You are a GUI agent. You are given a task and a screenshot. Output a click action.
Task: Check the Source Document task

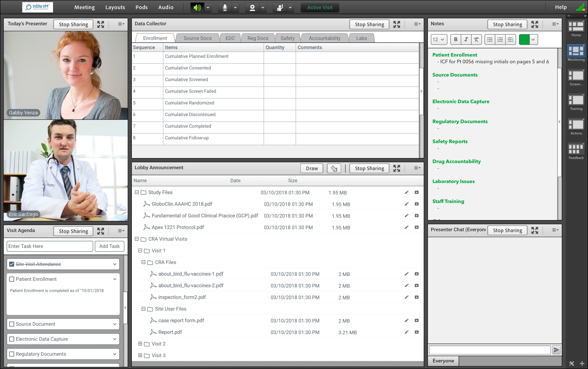[11, 324]
